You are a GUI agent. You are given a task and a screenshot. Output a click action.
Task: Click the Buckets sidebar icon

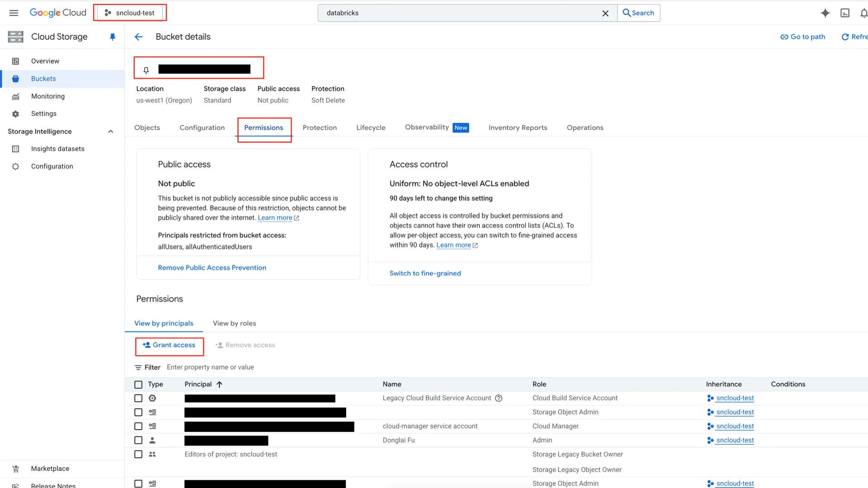coord(15,79)
